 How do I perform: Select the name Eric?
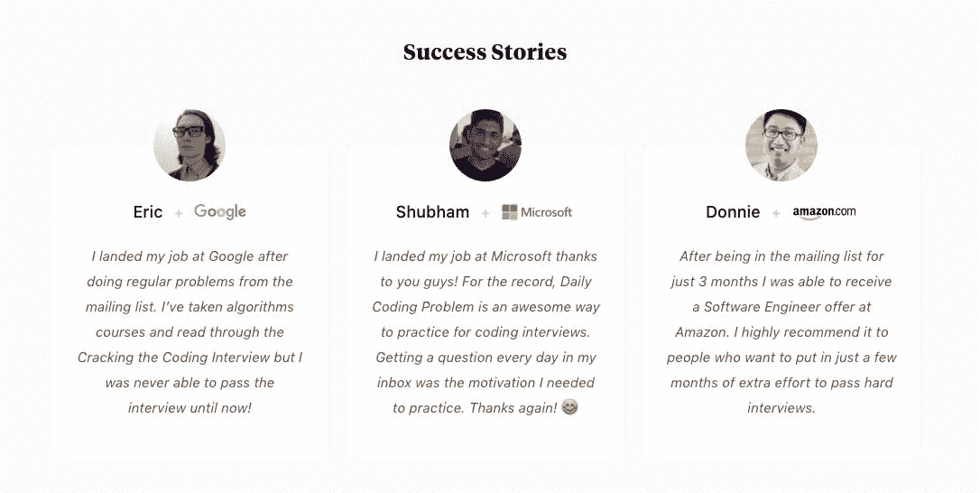tap(148, 212)
